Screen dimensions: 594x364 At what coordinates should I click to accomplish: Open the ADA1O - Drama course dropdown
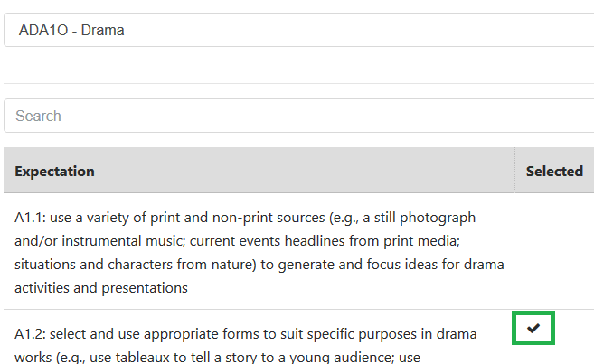coord(299,30)
